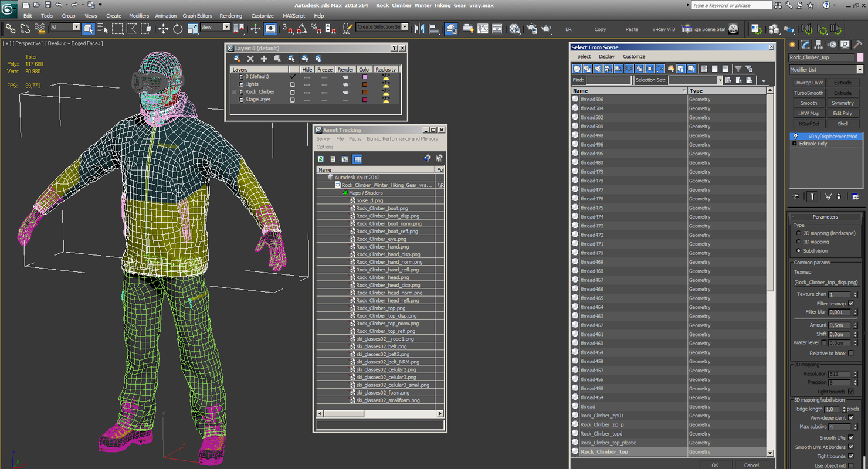The width and height of the screenshot is (868, 469).
Task: Choose the Select and Rotate tool
Action: [178, 28]
